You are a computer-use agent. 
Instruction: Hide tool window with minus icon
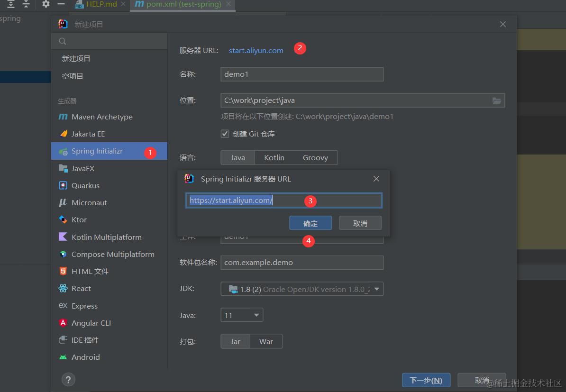(x=61, y=4)
